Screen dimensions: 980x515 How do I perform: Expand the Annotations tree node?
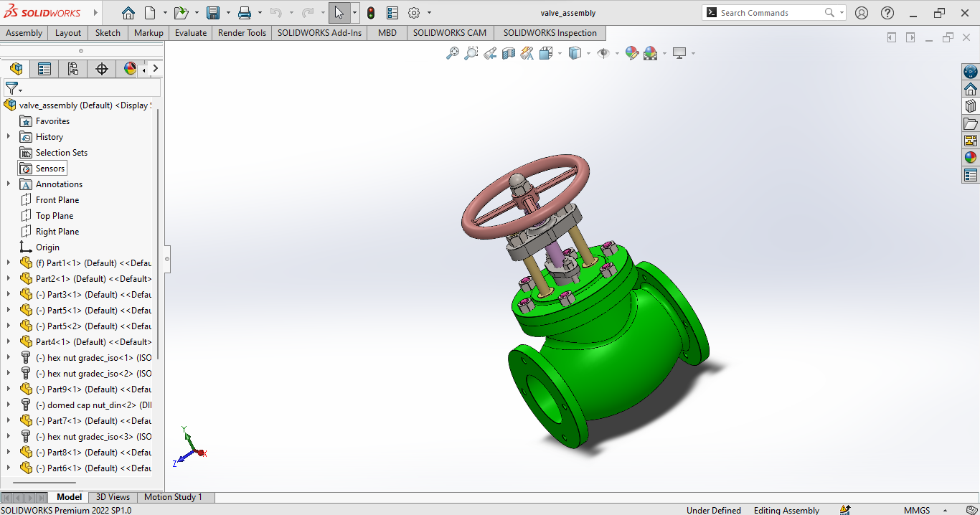[9, 184]
